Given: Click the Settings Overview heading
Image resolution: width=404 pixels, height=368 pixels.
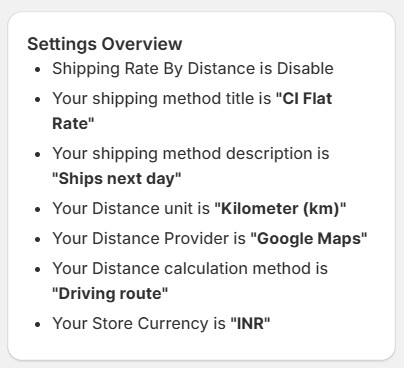Looking at the screenshot, I should pos(105,44).
